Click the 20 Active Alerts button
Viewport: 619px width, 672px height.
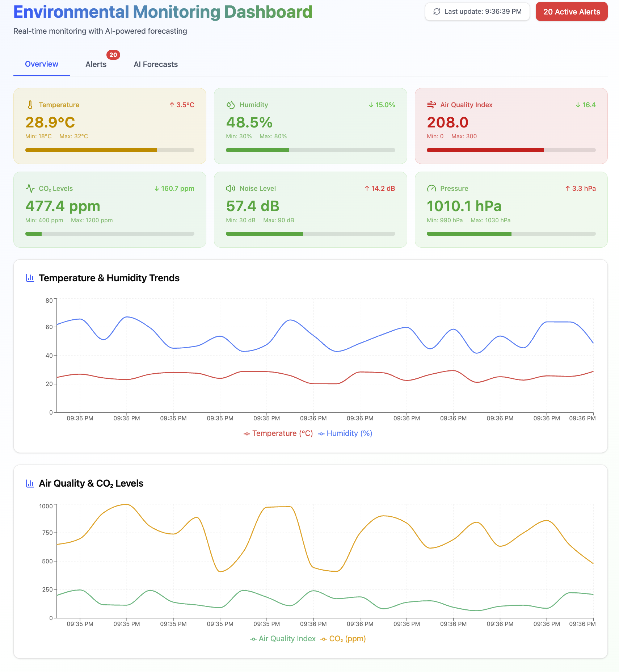coord(571,11)
